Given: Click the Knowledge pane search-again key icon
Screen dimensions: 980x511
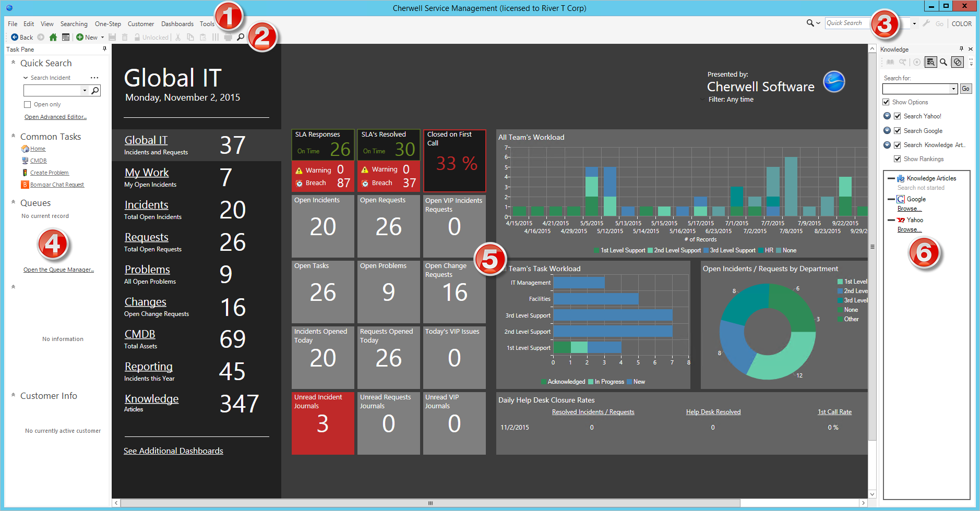Looking at the screenshot, I should point(903,62).
